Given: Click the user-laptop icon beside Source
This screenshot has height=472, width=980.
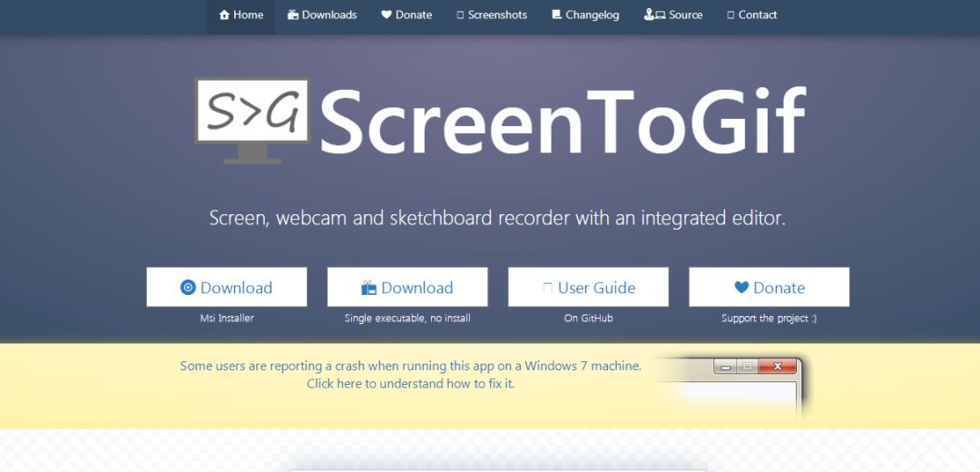Looking at the screenshot, I should click(x=654, y=15).
